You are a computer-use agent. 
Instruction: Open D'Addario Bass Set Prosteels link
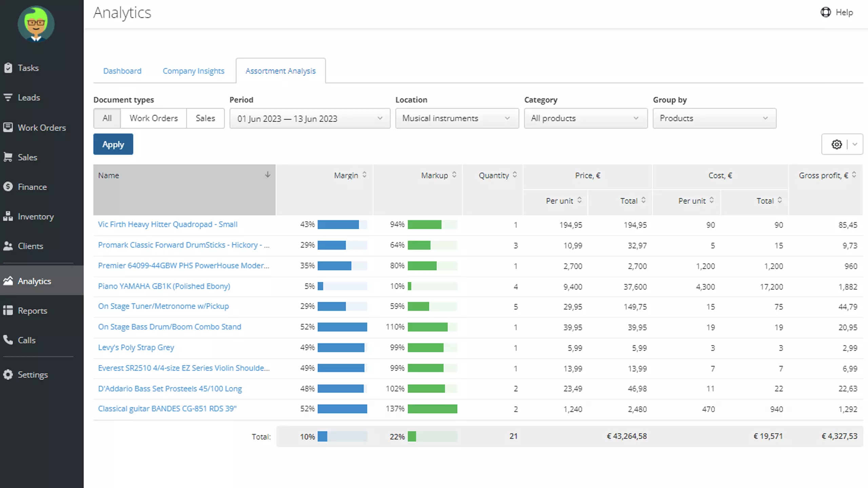170,389
